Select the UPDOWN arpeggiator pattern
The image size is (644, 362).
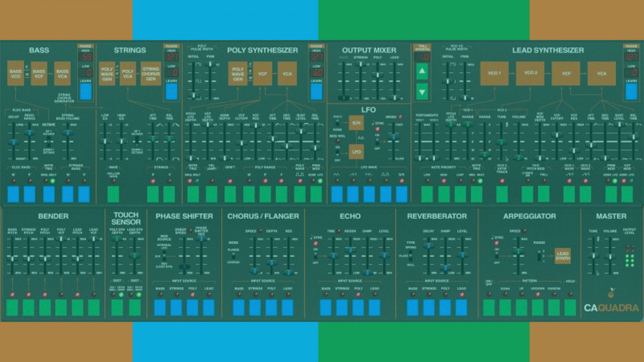538,307
